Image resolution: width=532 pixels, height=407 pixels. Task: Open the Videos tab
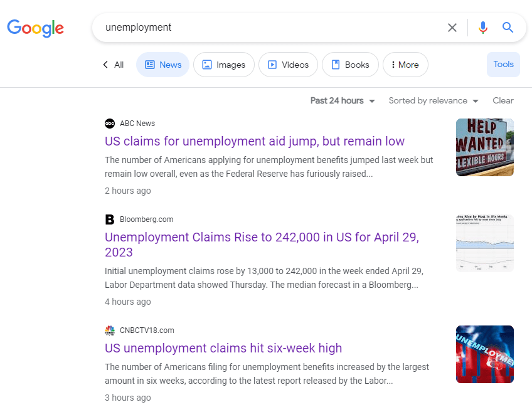[288, 65]
